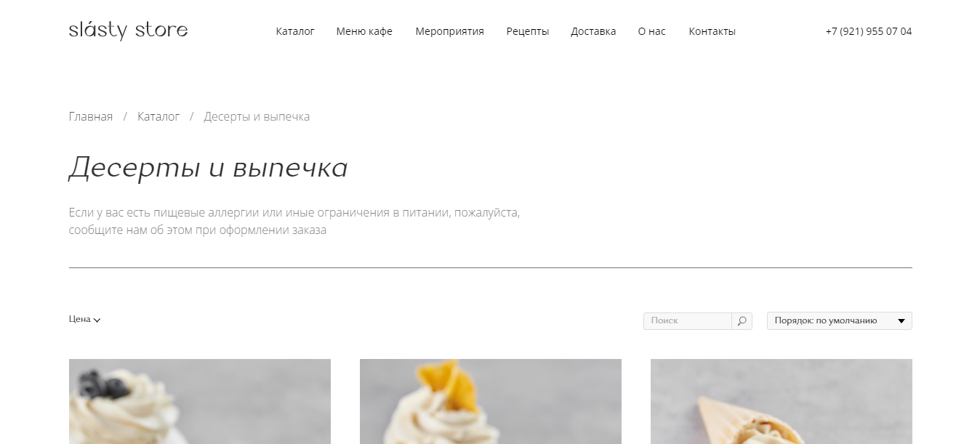Screen dimensions: 980x444
Task: Click Десерты и выпечка breadcrumb
Action: (x=257, y=116)
